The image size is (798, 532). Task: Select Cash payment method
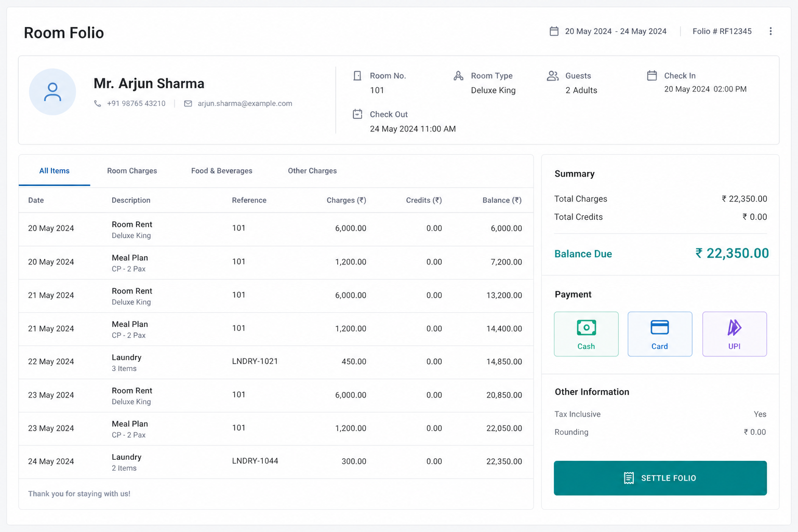[587, 334]
